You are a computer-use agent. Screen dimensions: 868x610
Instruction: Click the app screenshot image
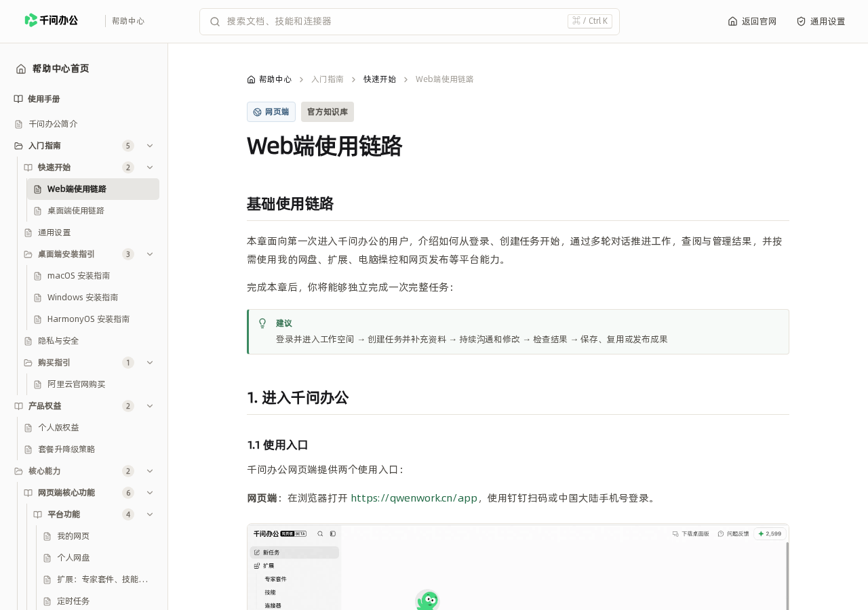[518, 567]
